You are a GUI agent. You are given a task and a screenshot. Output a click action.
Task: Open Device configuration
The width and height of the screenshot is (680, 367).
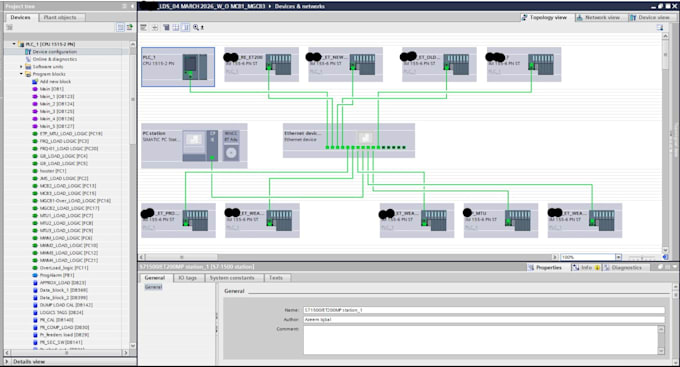[55, 52]
